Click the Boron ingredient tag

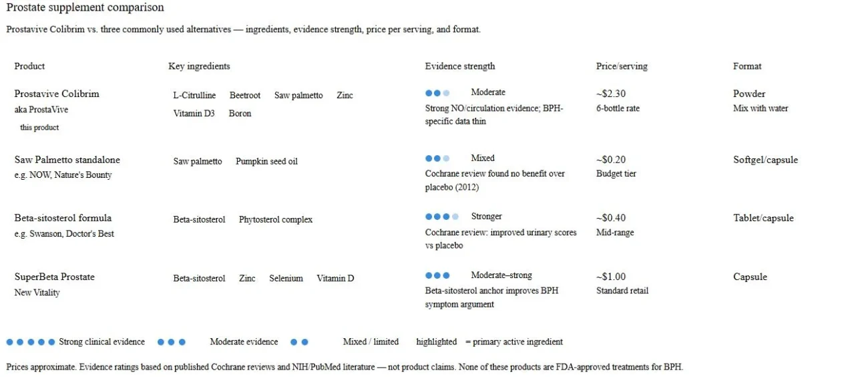pos(240,114)
